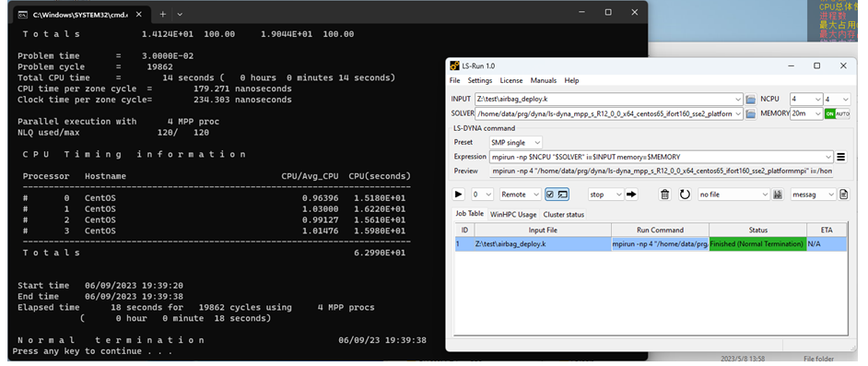Delete the job with the trash icon
The height and width of the screenshot is (366, 868).
click(665, 195)
